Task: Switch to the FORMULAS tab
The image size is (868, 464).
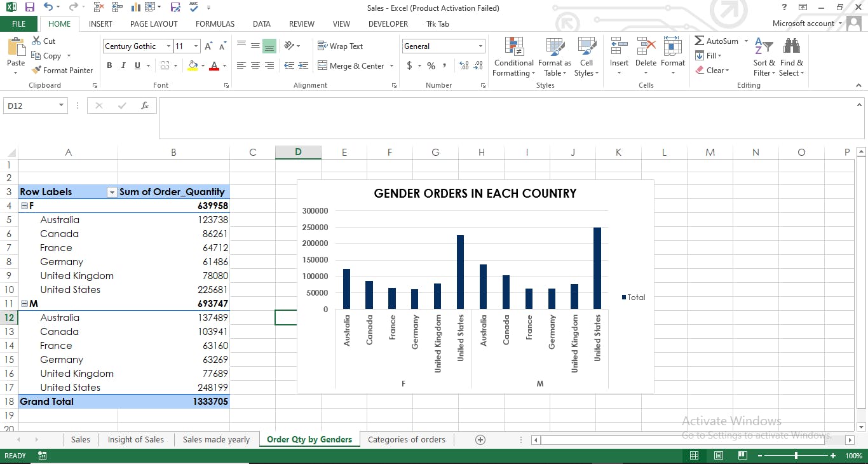Action: 215,24
